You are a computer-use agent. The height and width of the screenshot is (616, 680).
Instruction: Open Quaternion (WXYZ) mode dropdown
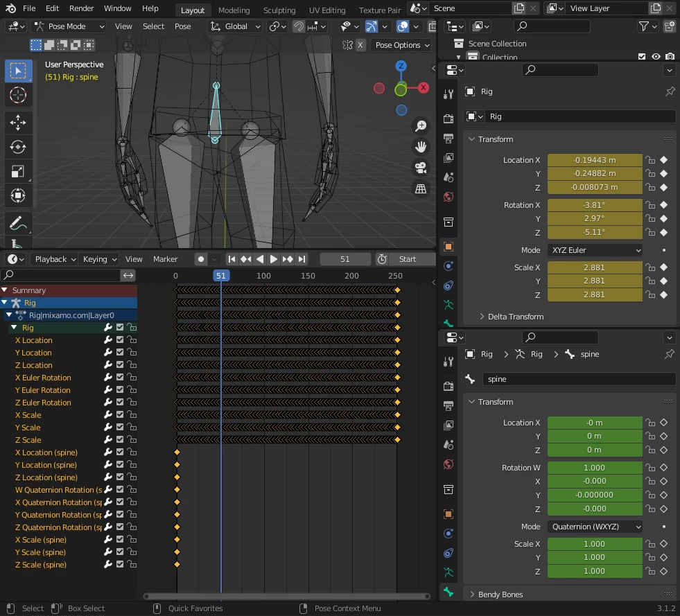[x=595, y=527]
